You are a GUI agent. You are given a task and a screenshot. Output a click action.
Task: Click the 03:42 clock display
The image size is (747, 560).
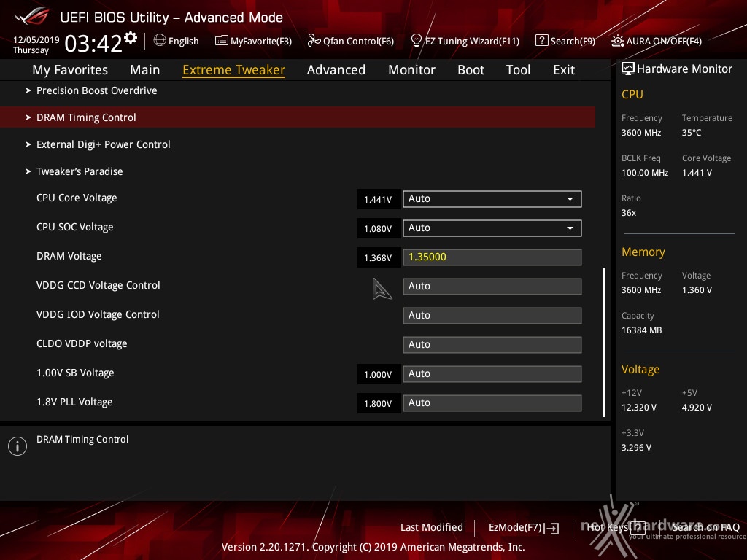click(93, 44)
